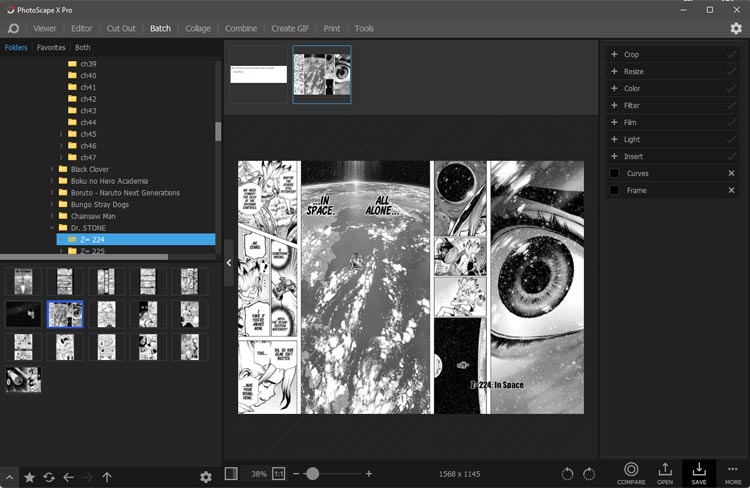The width and height of the screenshot is (750, 488).
Task: Collapse the Dr. STONE folder
Action: click(x=52, y=228)
